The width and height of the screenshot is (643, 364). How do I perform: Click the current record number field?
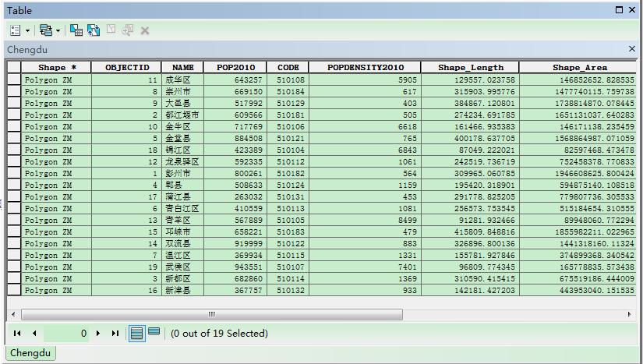click(66, 334)
